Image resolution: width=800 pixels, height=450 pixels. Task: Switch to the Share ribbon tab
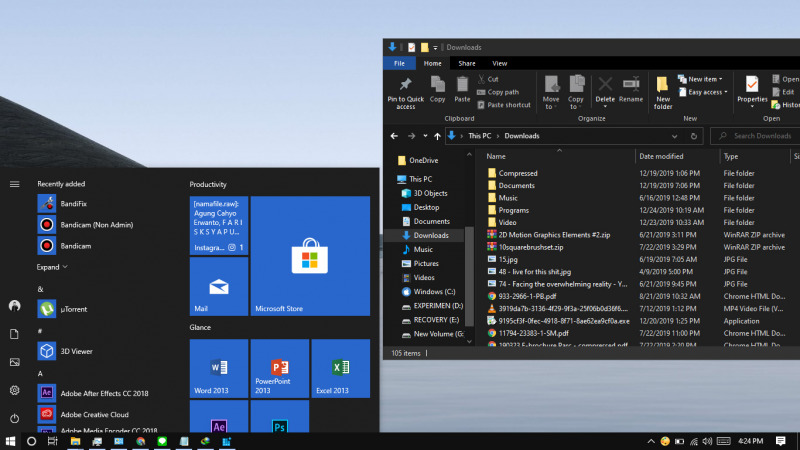coord(466,63)
